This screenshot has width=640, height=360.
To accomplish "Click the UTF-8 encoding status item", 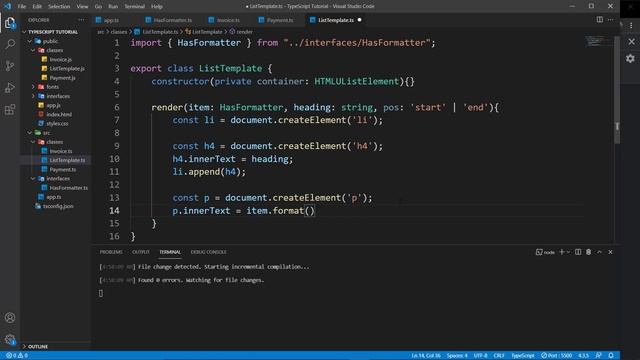I will pyautogui.click(x=480, y=356).
